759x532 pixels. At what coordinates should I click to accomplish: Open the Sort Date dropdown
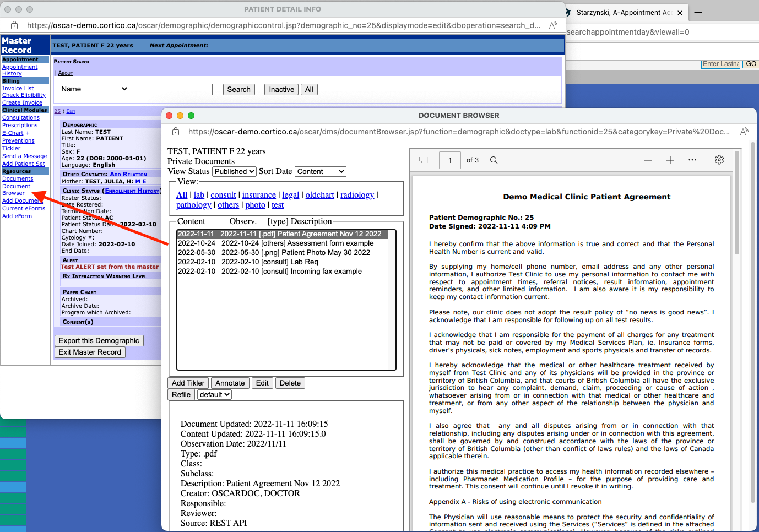[x=320, y=171]
